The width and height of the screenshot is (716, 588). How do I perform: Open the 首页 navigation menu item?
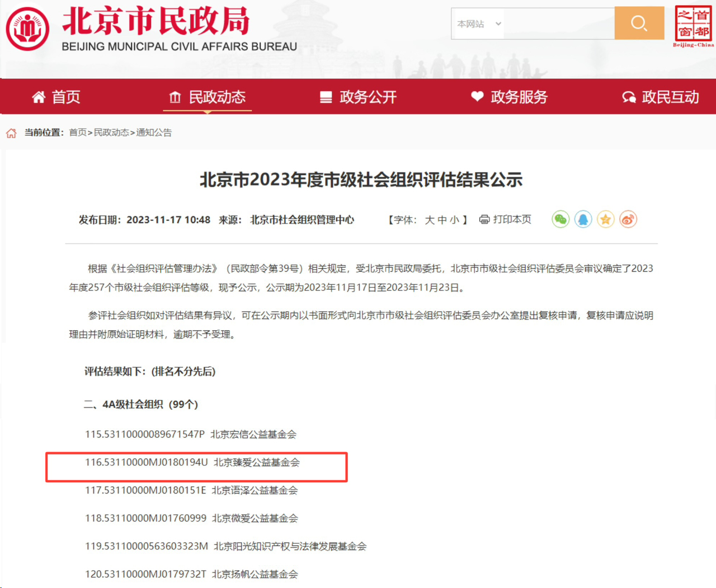click(x=66, y=97)
